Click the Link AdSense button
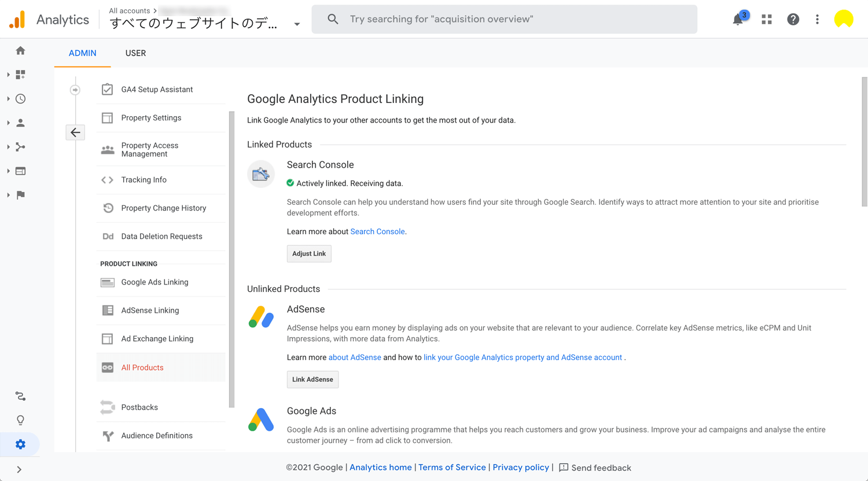The height and width of the screenshot is (481, 868). 312,379
